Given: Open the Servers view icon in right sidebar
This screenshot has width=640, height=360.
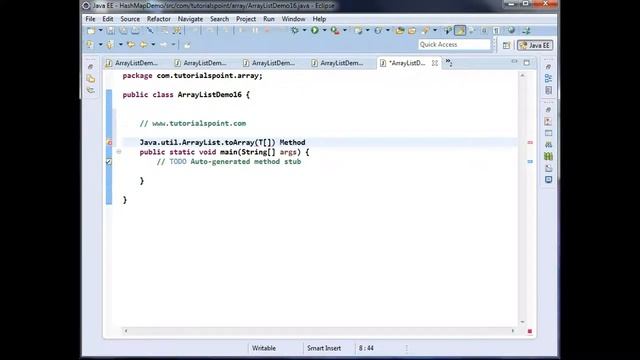Looking at the screenshot, I should tap(548, 144).
